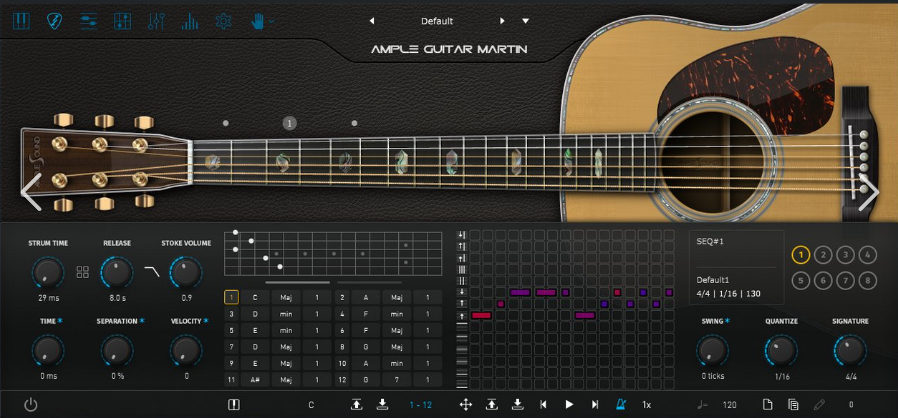Turn the Time humanize knob
This screenshot has width=898, height=418.
pos(48,351)
